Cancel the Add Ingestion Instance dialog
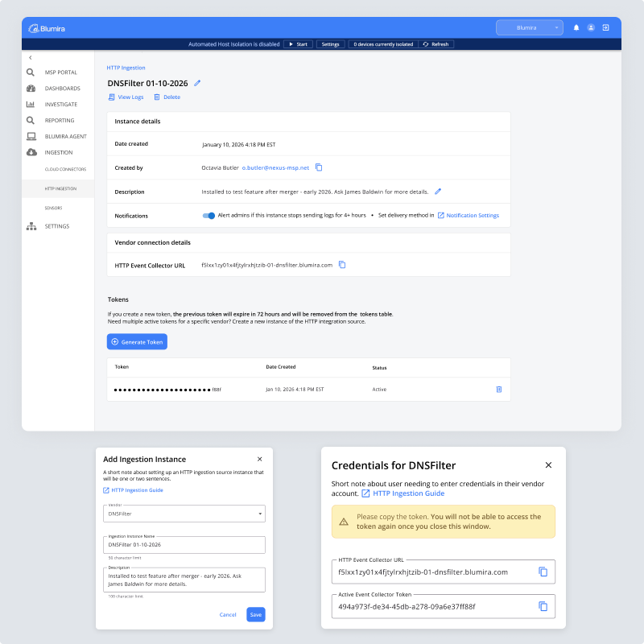This screenshot has height=644, width=644. click(x=228, y=615)
